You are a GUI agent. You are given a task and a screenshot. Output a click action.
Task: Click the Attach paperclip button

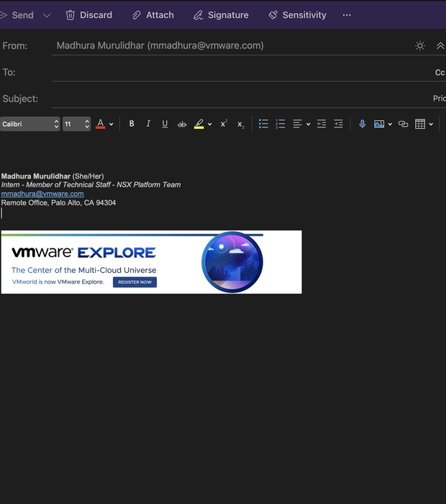(x=153, y=15)
